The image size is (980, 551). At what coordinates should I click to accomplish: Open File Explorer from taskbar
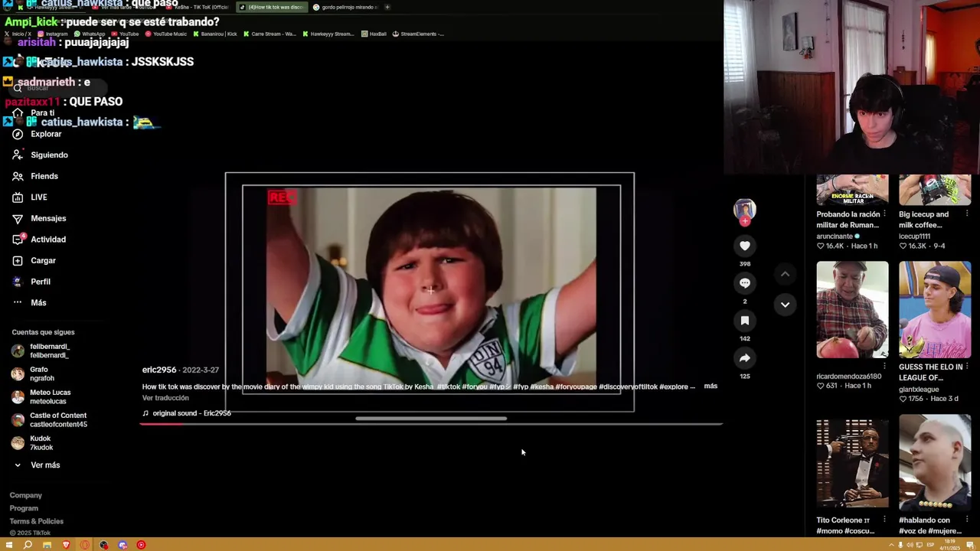point(47,545)
